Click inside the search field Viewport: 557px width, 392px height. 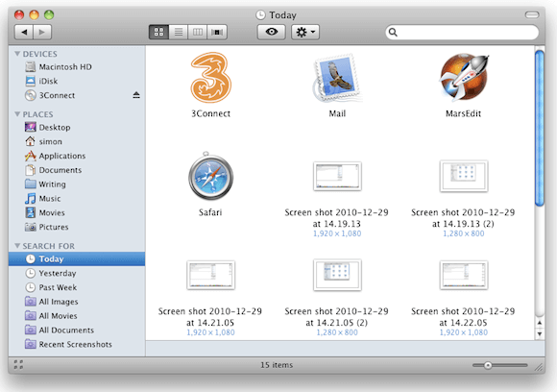pyautogui.click(x=462, y=32)
